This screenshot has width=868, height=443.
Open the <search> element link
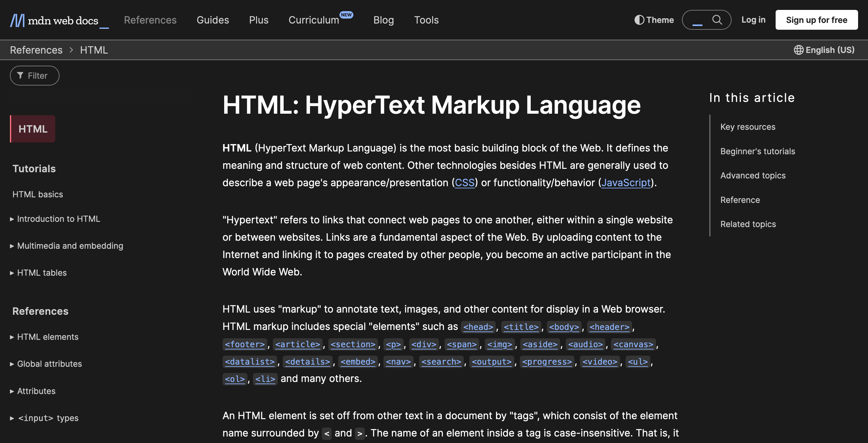[441, 362]
